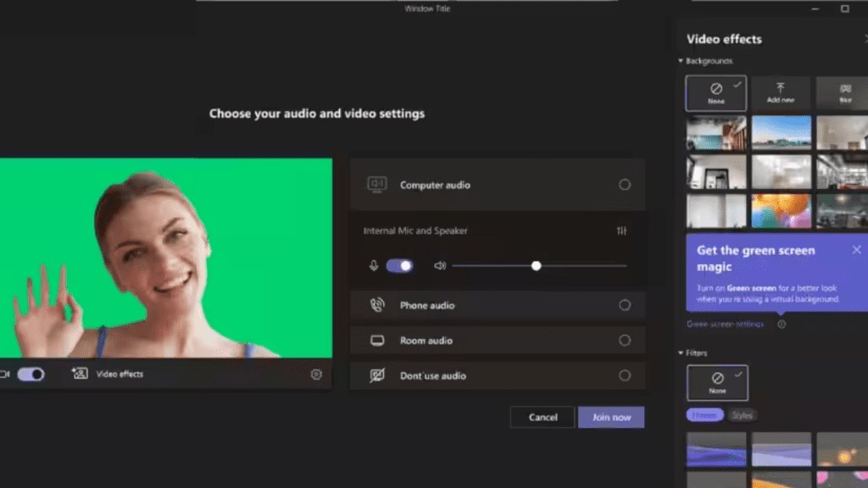Image resolution: width=868 pixels, height=488 pixels.
Task: Select the highlighted filter tab left of Styles
Action: 704,415
